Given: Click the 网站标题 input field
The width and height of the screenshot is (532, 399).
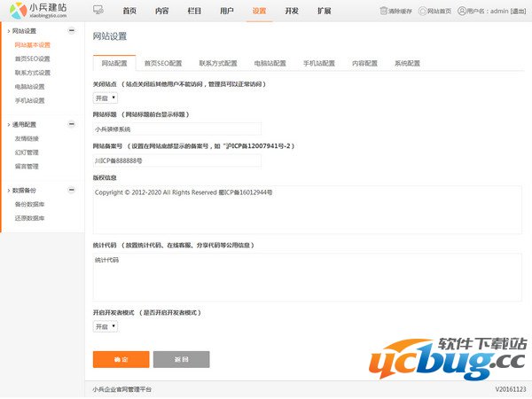Looking at the screenshot, I should [x=176, y=129].
